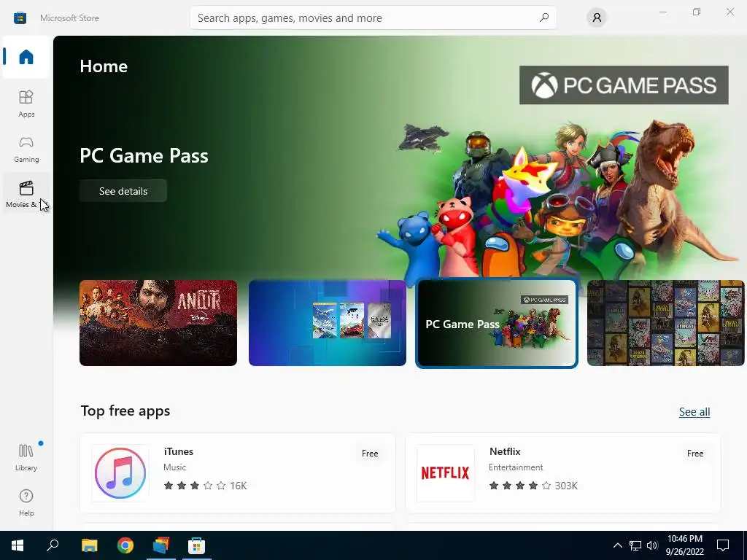
Task: Select the Andor Disney+ thumbnail
Action: pos(158,323)
